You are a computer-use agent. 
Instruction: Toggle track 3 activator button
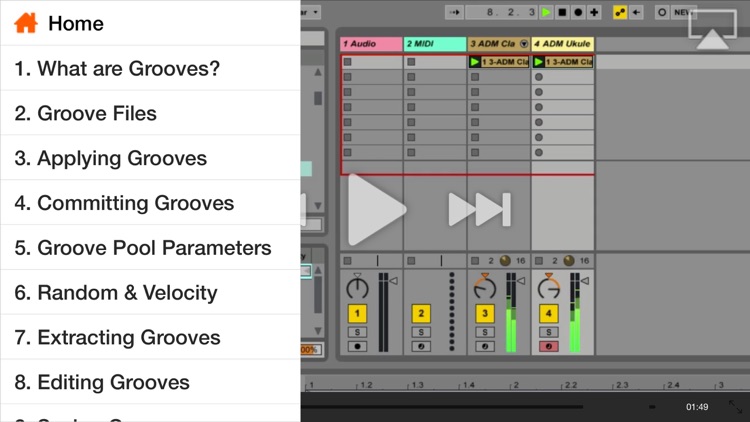click(x=485, y=314)
